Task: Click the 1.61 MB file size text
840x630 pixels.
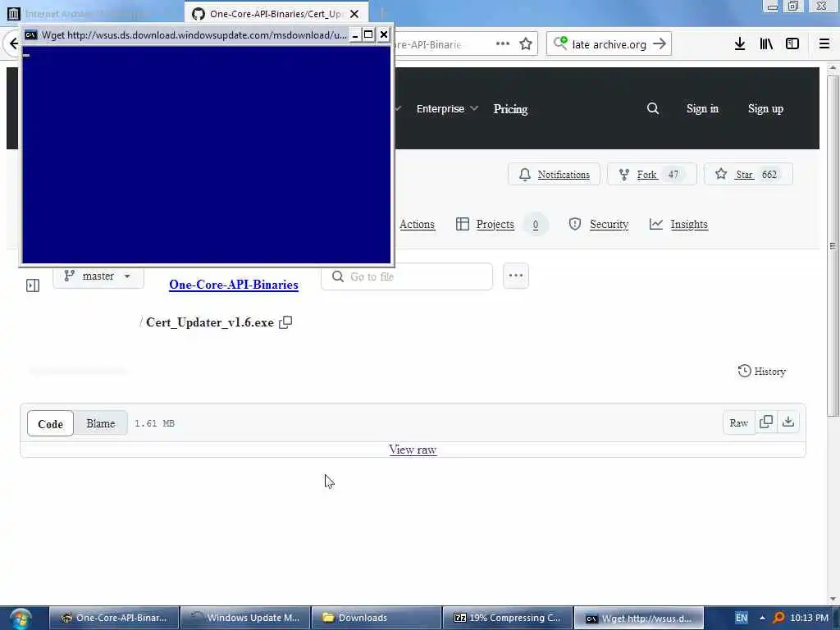Action: (154, 423)
